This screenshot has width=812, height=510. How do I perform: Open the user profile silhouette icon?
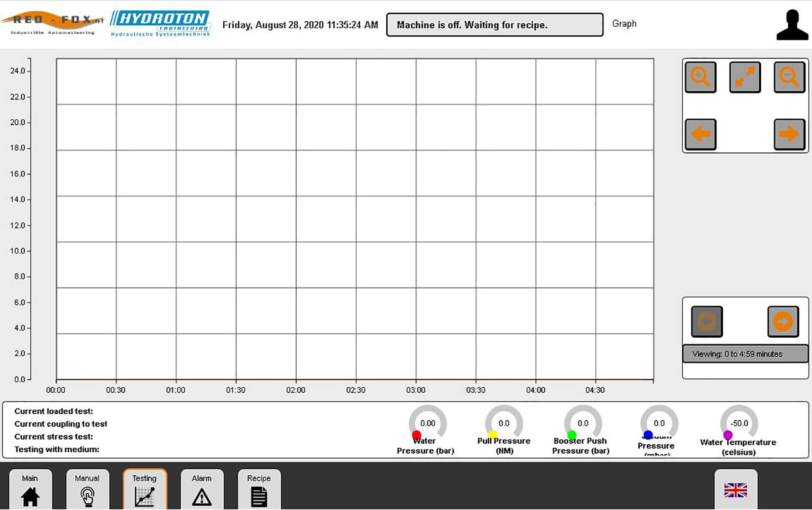pos(792,25)
